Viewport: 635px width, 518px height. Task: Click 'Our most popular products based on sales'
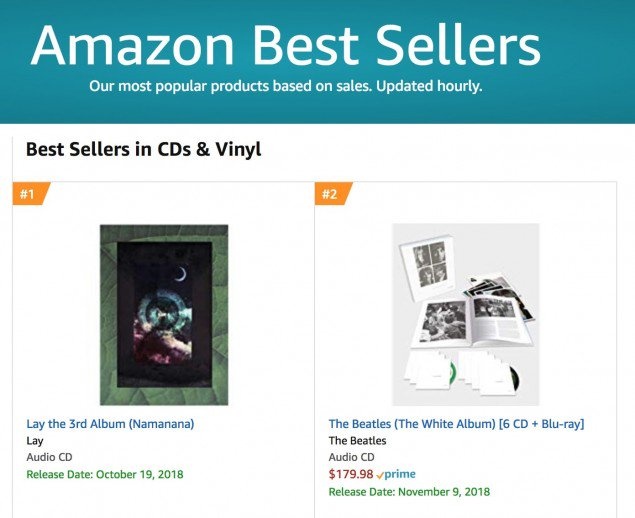[x=237, y=87]
